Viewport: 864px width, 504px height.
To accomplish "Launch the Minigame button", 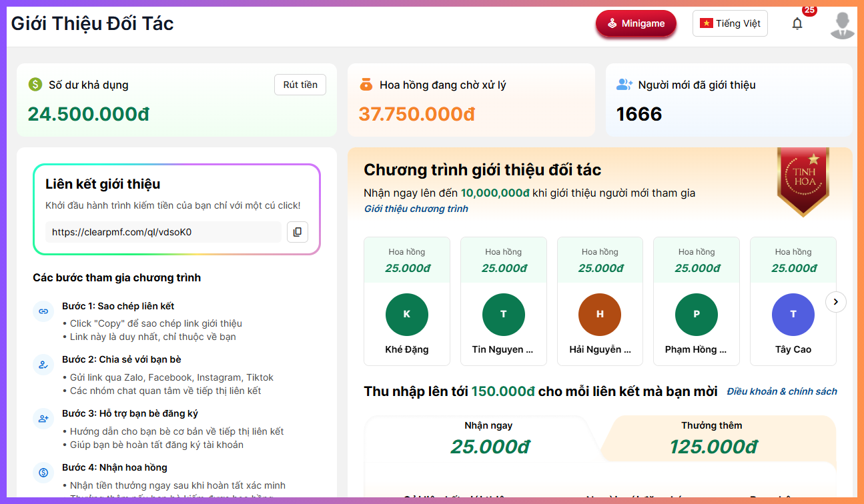I will pos(636,24).
